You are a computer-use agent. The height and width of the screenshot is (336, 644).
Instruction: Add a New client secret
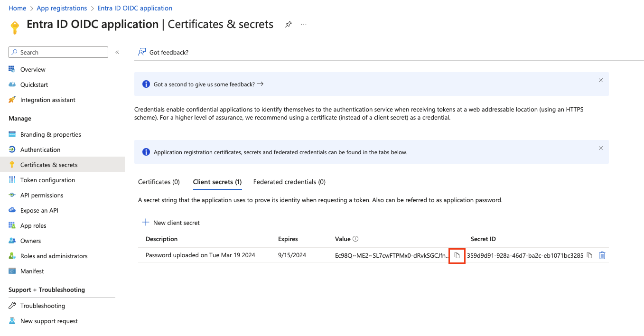pyautogui.click(x=171, y=223)
